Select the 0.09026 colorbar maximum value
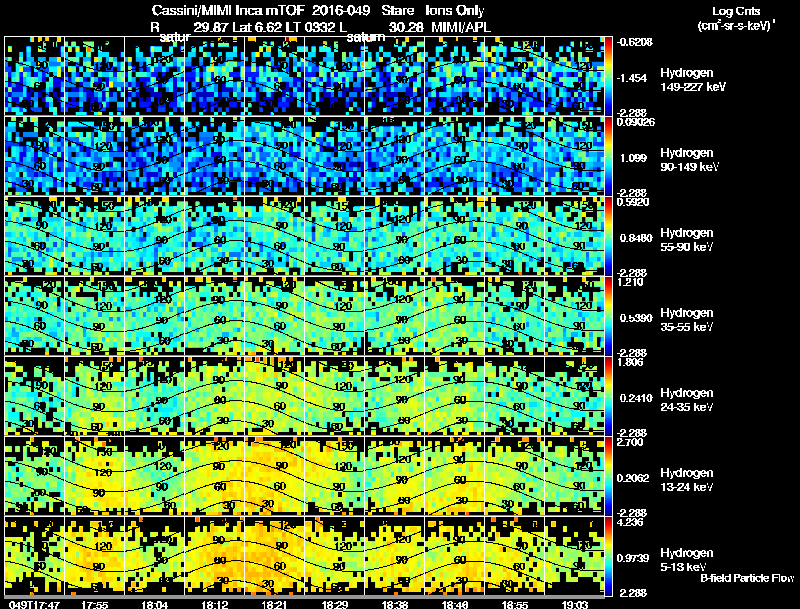The width and height of the screenshot is (800, 609). [x=636, y=122]
